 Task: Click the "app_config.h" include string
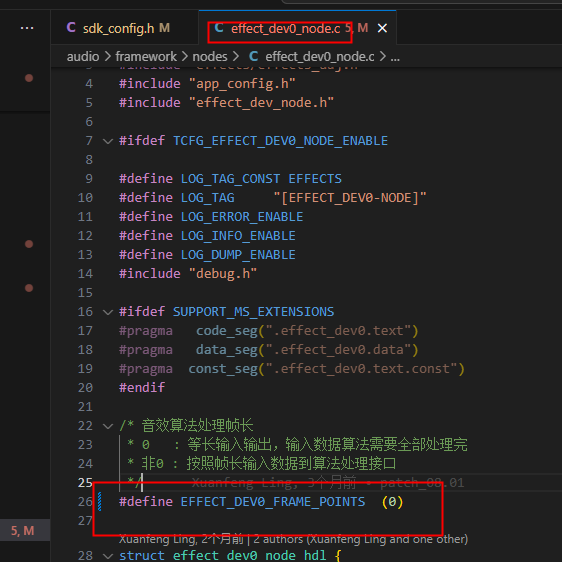pos(242,84)
